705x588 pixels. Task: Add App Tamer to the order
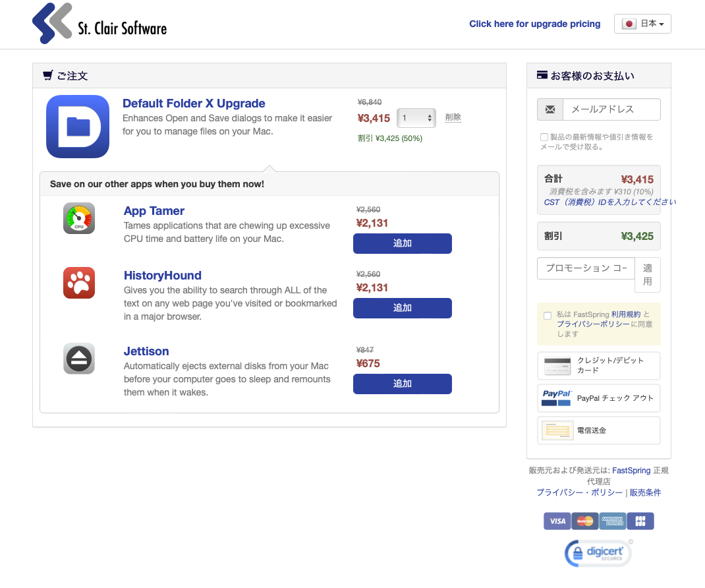point(403,243)
